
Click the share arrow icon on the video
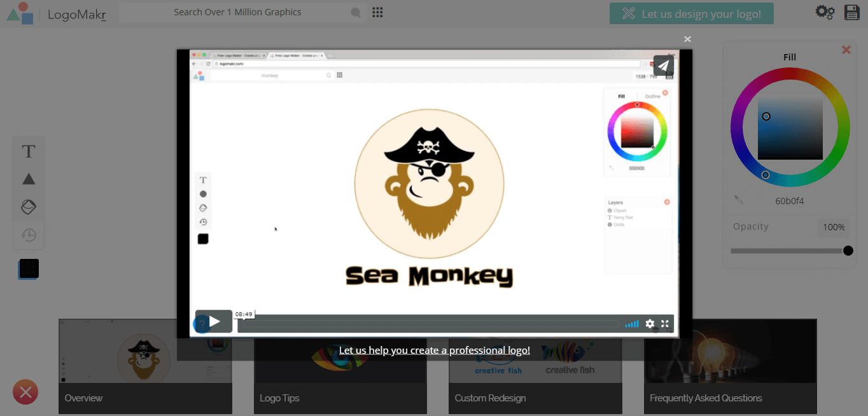[663, 65]
